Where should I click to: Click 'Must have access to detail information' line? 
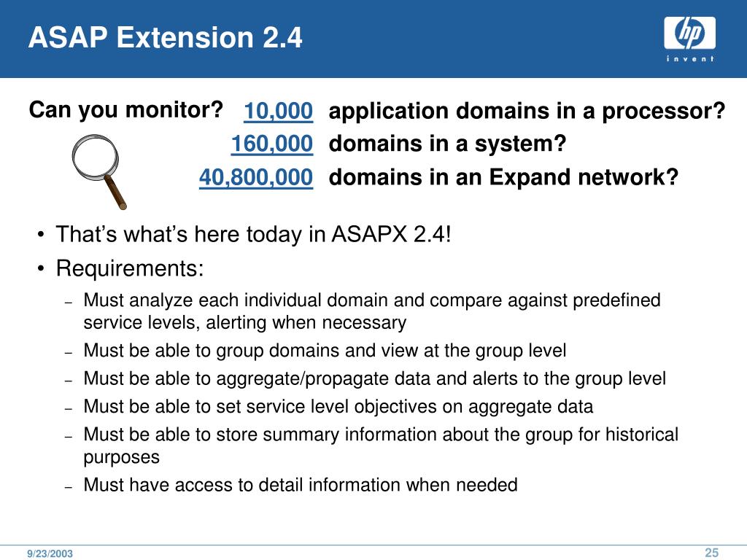pos(301,485)
